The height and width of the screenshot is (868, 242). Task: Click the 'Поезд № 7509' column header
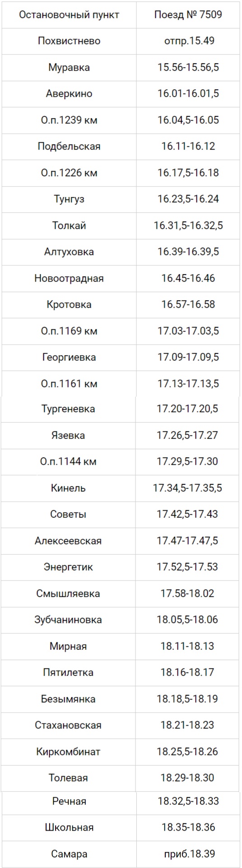[x=188, y=15]
